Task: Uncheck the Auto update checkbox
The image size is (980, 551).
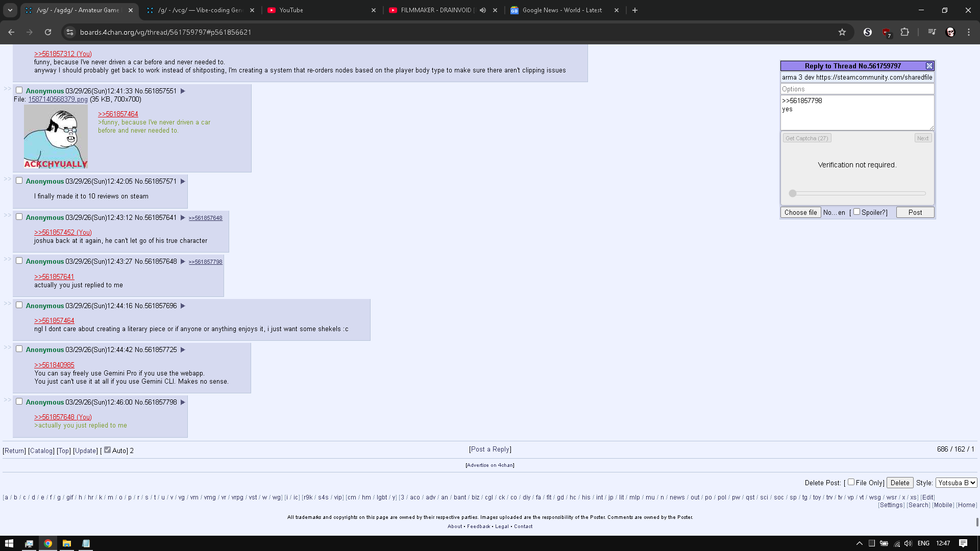Action: (107, 450)
